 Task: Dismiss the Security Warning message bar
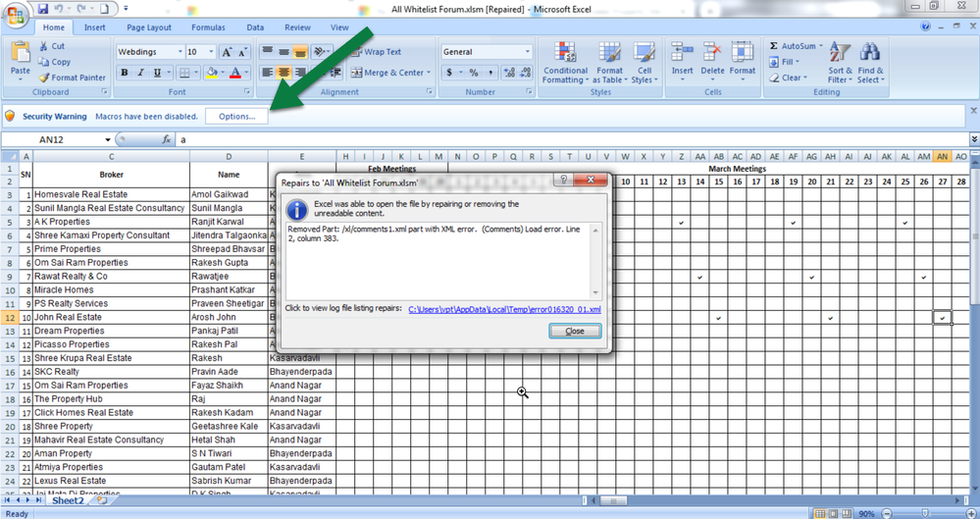pos(973,111)
